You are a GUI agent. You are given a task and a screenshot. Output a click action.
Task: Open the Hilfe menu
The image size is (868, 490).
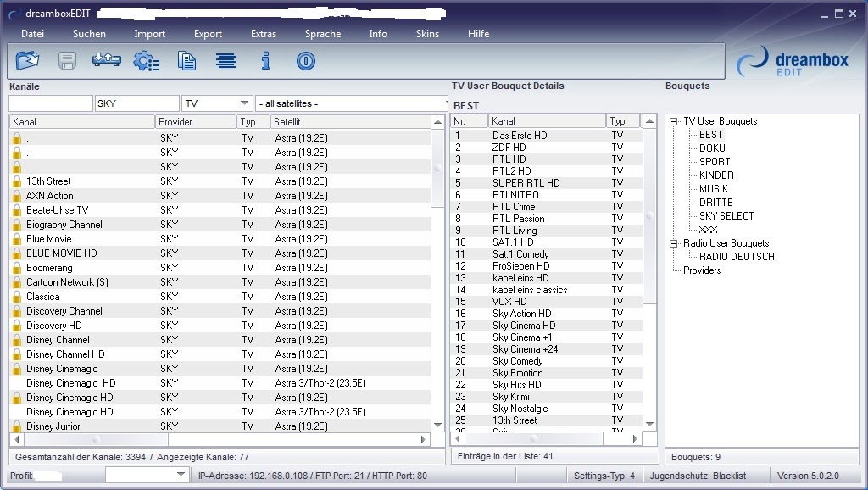click(478, 34)
